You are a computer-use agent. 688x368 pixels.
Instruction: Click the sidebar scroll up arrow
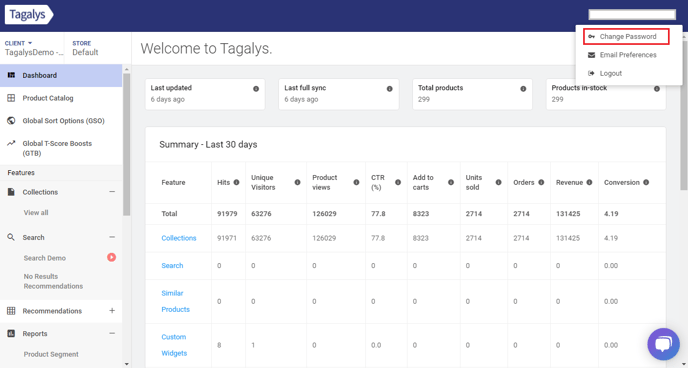point(127,69)
